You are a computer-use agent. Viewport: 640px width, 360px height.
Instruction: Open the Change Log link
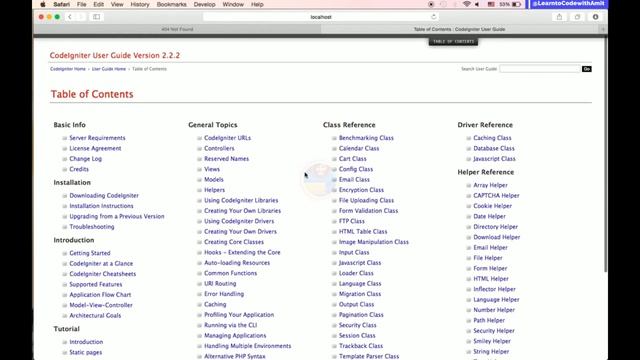(86, 159)
